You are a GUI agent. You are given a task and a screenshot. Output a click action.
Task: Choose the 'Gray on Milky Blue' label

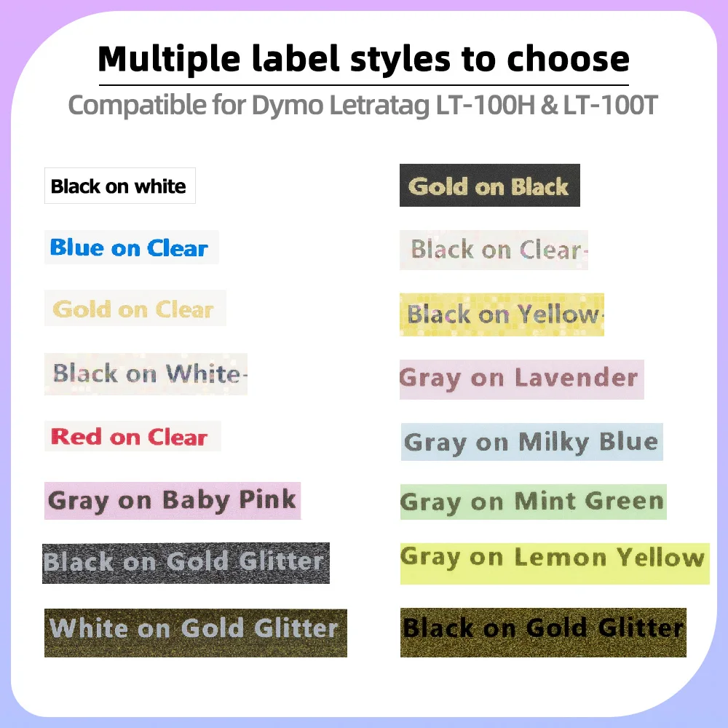coord(531,442)
